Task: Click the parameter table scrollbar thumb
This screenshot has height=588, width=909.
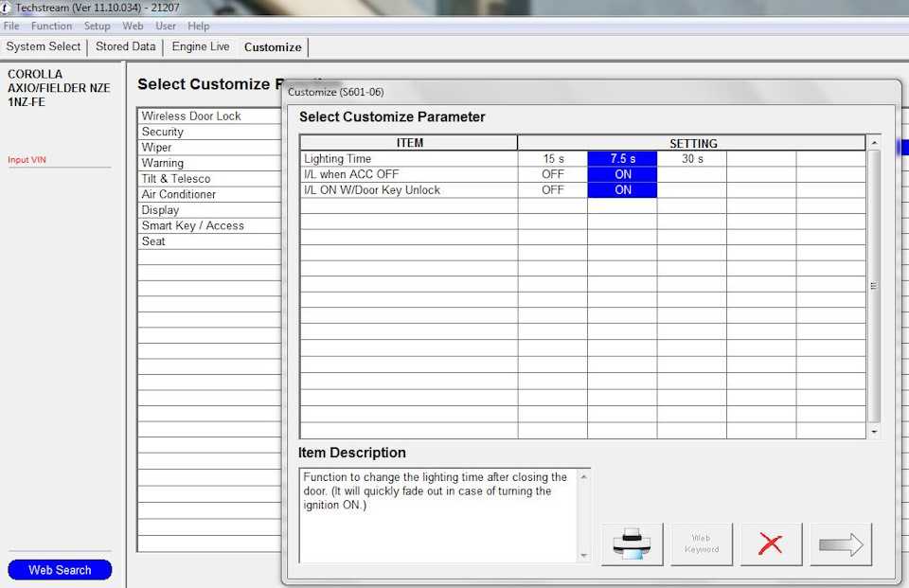Action: pos(874,286)
